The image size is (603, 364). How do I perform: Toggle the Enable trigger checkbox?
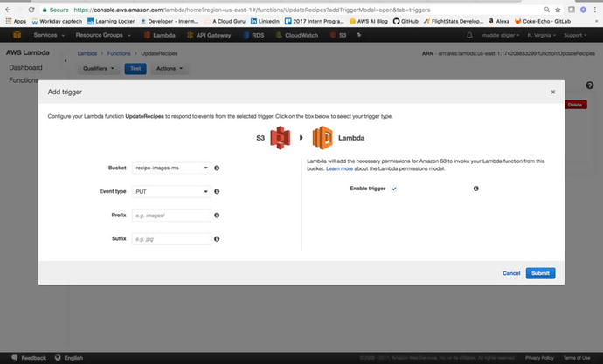[394, 189]
